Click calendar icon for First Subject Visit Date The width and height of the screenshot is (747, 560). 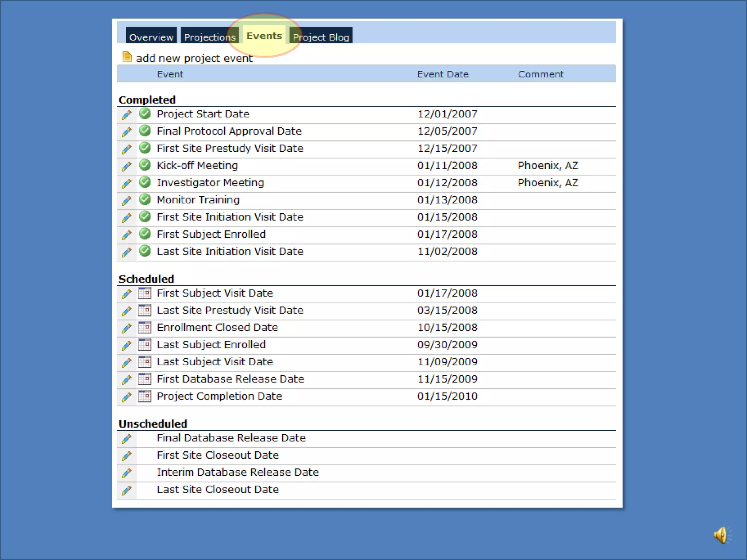145,293
